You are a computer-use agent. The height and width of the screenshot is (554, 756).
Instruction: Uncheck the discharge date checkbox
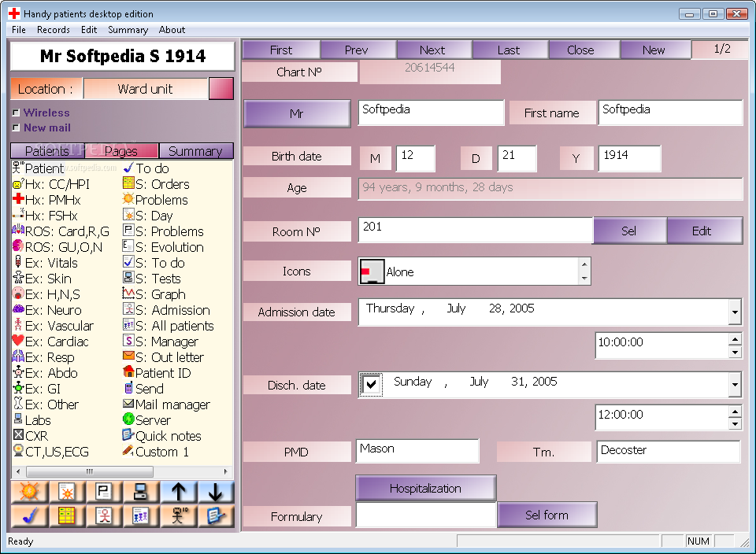[x=371, y=385]
